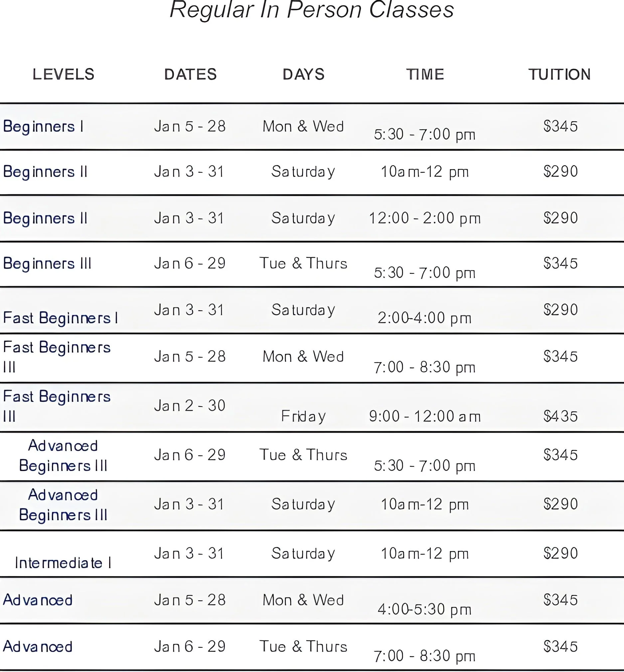Select the Intermediate I level link

tap(63, 563)
